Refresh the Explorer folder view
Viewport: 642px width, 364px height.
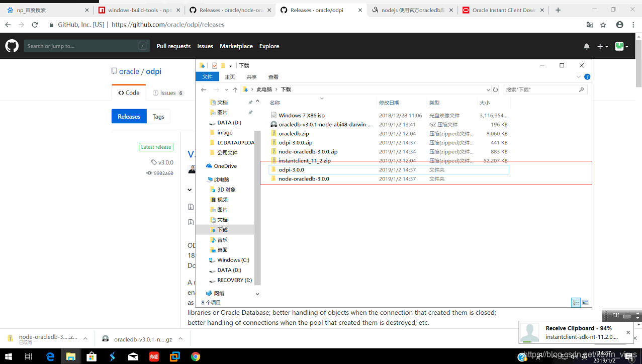(x=496, y=89)
